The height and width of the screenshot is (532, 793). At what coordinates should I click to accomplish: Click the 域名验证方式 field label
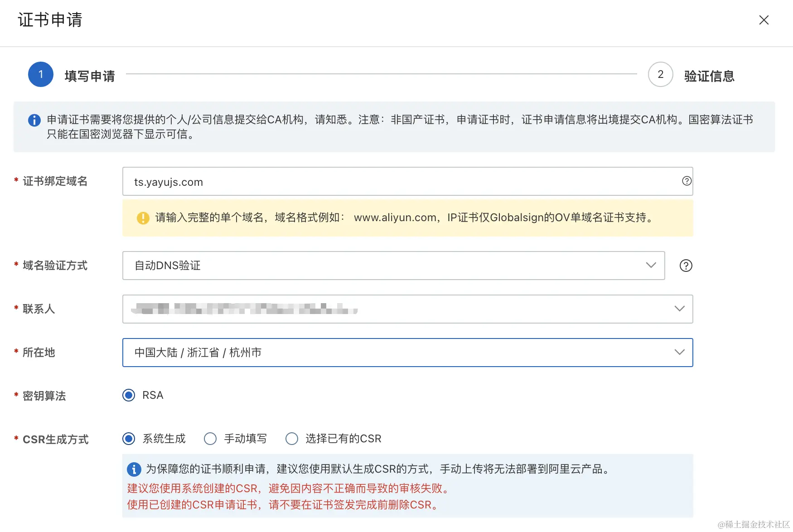click(x=55, y=266)
